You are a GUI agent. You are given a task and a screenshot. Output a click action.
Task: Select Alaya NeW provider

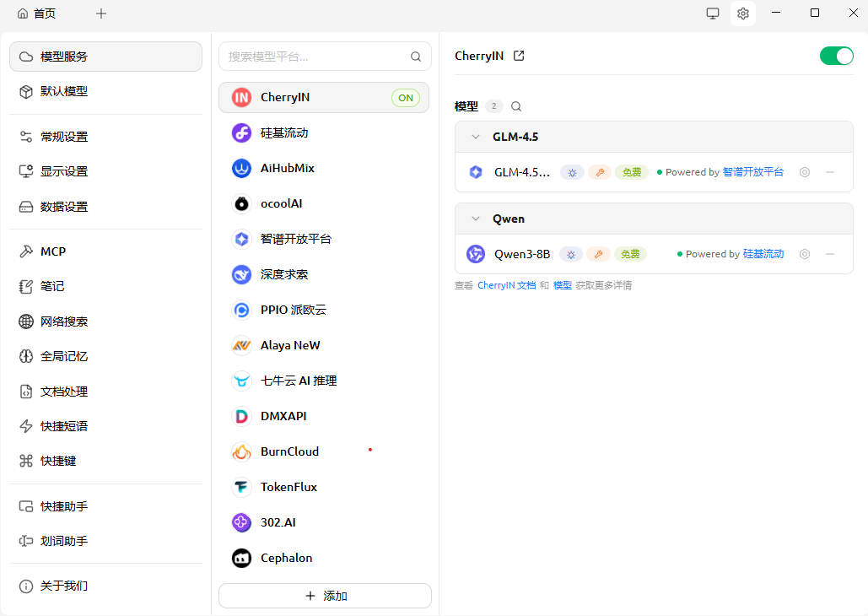(x=324, y=346)
